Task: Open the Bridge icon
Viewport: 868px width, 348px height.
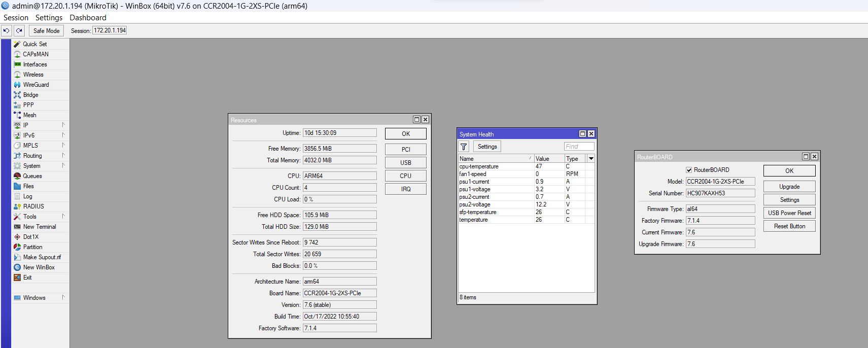Action: click(17, 95)
